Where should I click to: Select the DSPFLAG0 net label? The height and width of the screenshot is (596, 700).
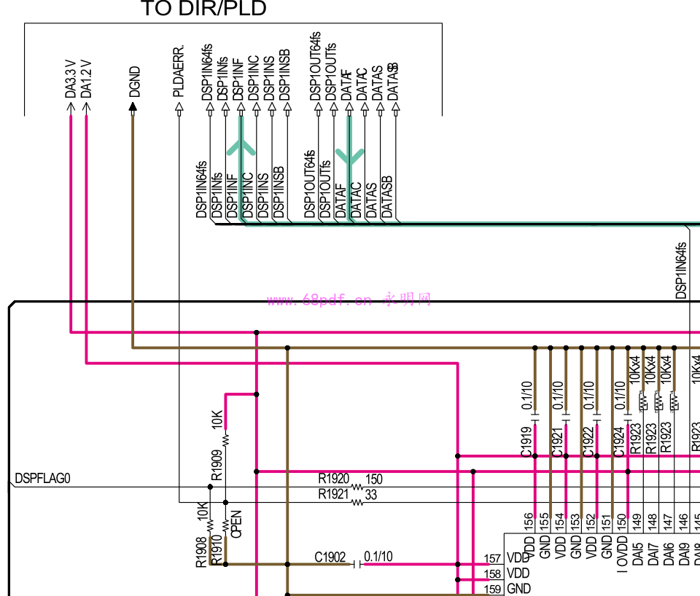42,479
